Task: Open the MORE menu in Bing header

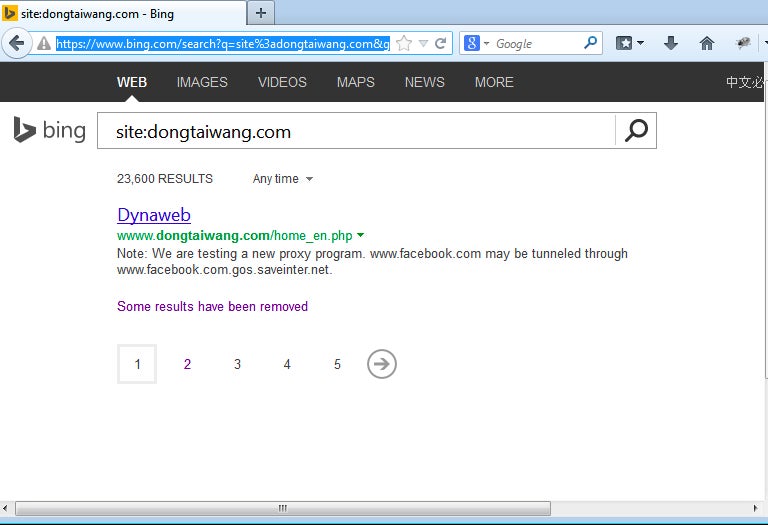Action: 494,82
